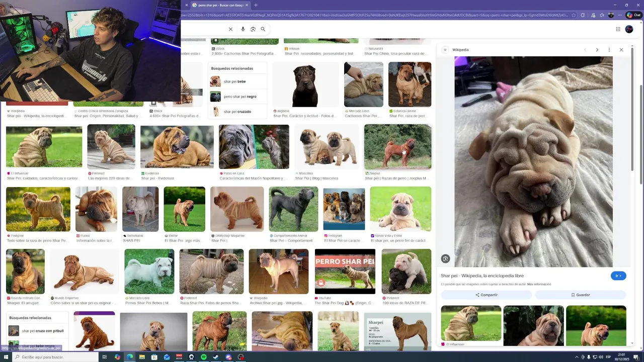Open Edge Settings and more menu

[x=620, y=15]
